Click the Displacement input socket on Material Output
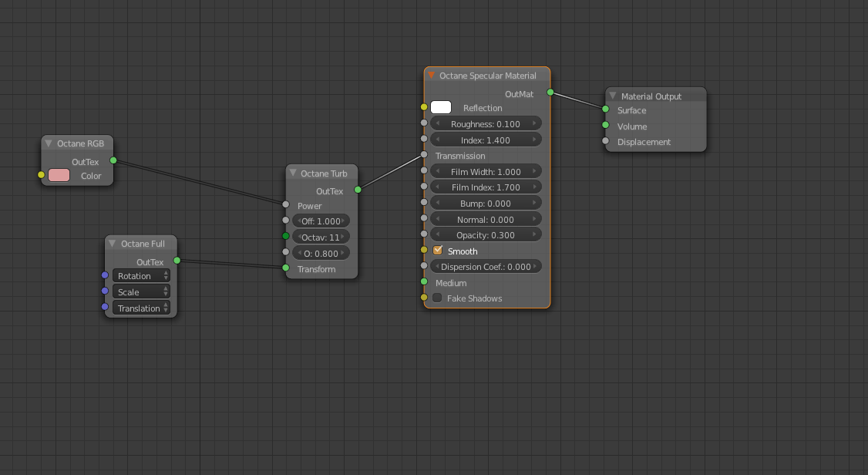Viewport: 868px width, 475px height. 606,141
